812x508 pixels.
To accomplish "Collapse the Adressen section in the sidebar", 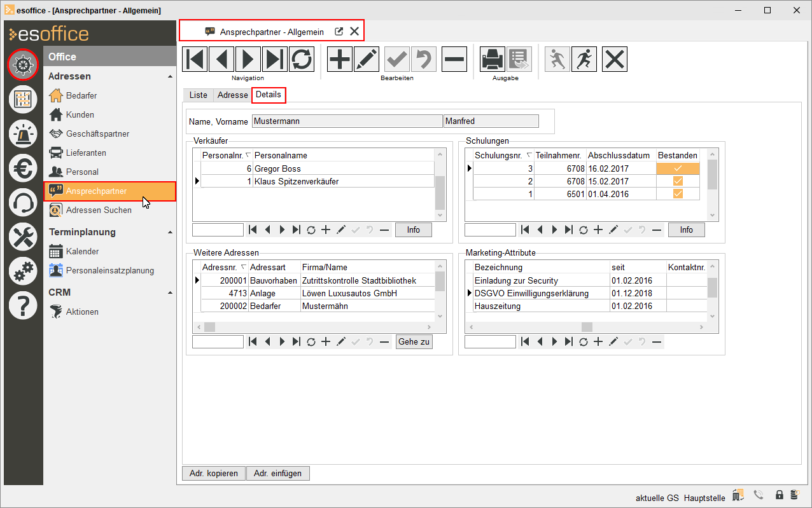I will (170, 76).
